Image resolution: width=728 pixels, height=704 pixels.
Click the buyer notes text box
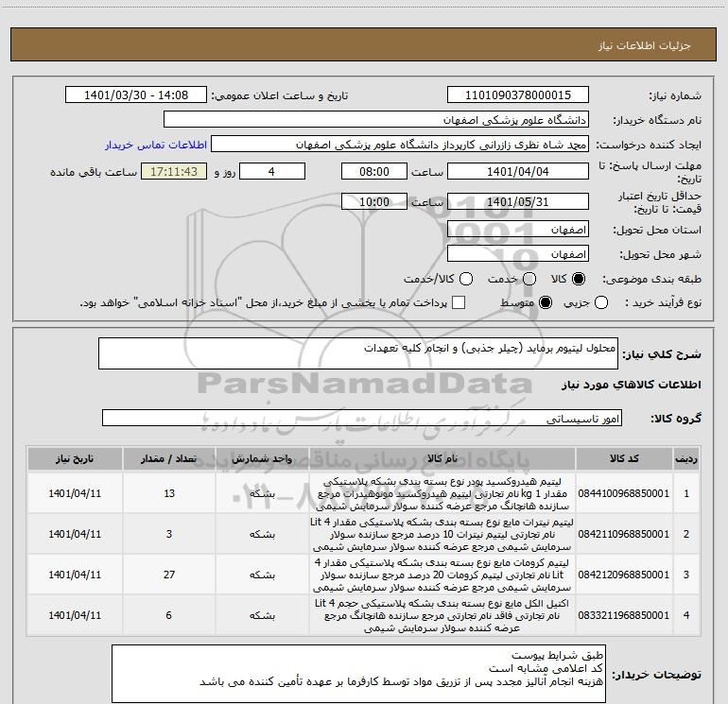click(358, 674)
